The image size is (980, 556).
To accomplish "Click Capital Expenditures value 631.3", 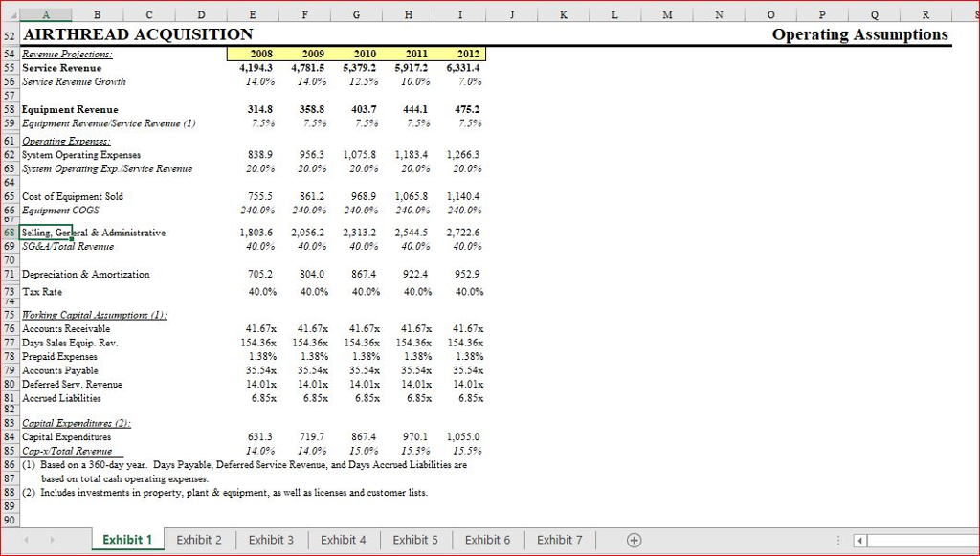I will (260, 436).
